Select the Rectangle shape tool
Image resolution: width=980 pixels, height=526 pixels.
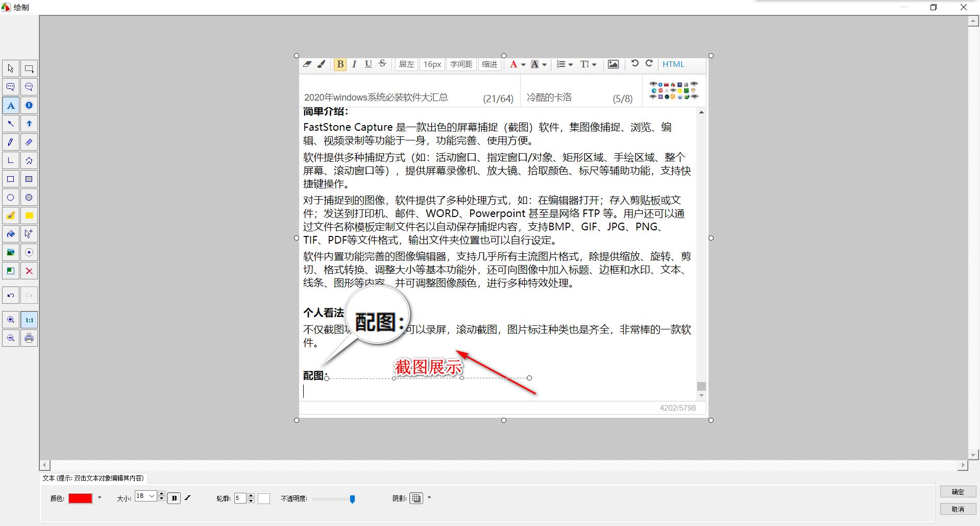pyautogui.click(x=11, y=179)
